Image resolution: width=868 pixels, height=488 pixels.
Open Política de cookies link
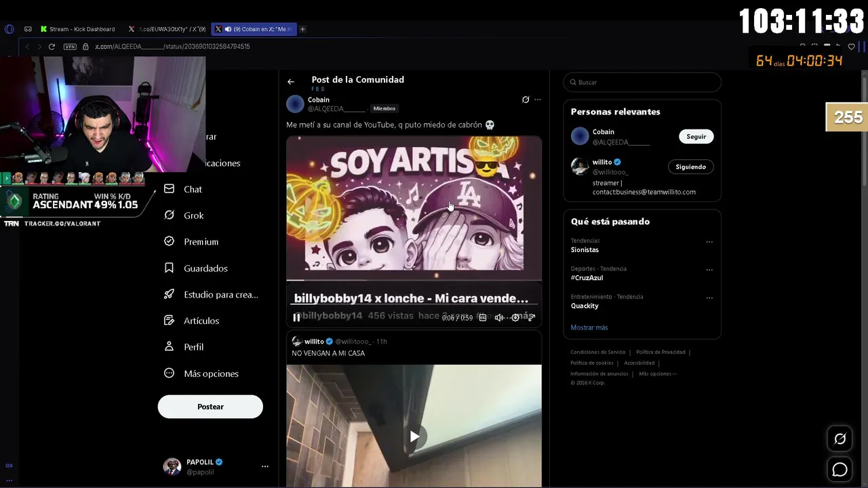592,363
